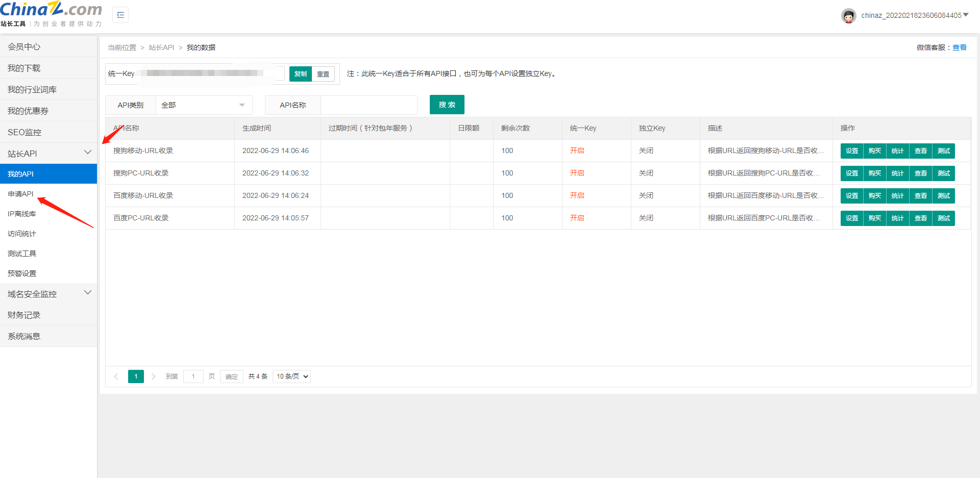
Task: Toggle 独立Key 关闭 for 百度PC-URL收录
Action: [x=646, y=218]
